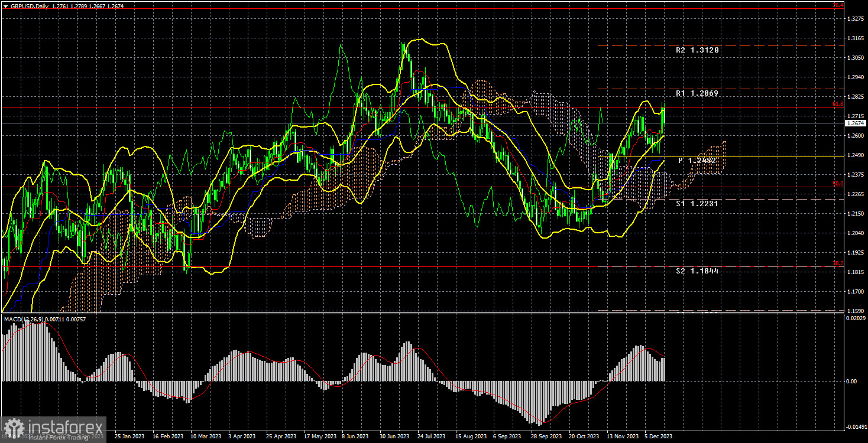Click the MACD scale value 0.02029
The height and width of the screenshot is (443, 868).
pyautogui.click(x=856, y=319)
